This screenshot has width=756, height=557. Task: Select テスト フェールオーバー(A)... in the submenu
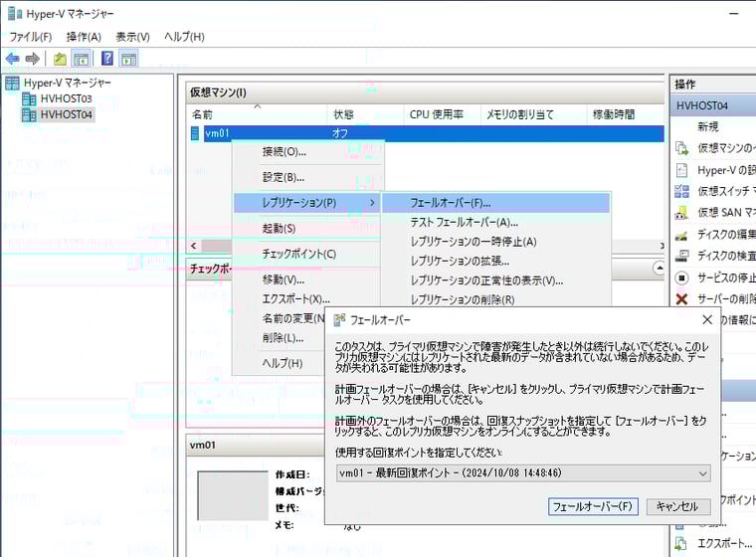495,223
